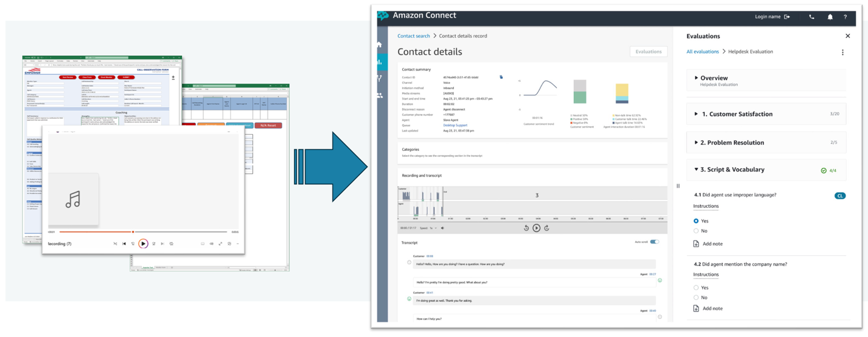This screenshot has height=337, width=868.
Task: Jump to agent timestamp 00:27 in transcript
Action: click(x=653, y=275)
